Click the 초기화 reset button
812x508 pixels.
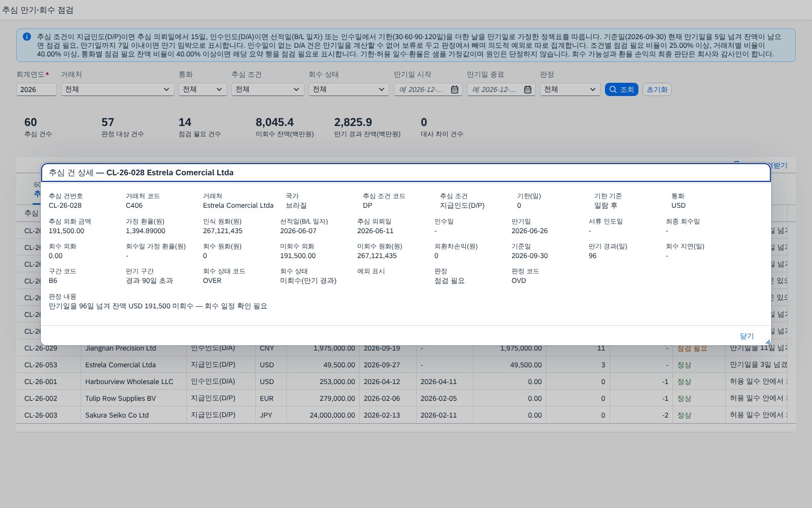(x=657, y=89)
